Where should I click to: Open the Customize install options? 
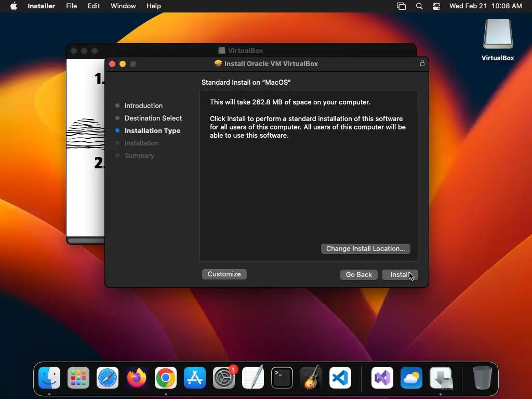point(224,274)
